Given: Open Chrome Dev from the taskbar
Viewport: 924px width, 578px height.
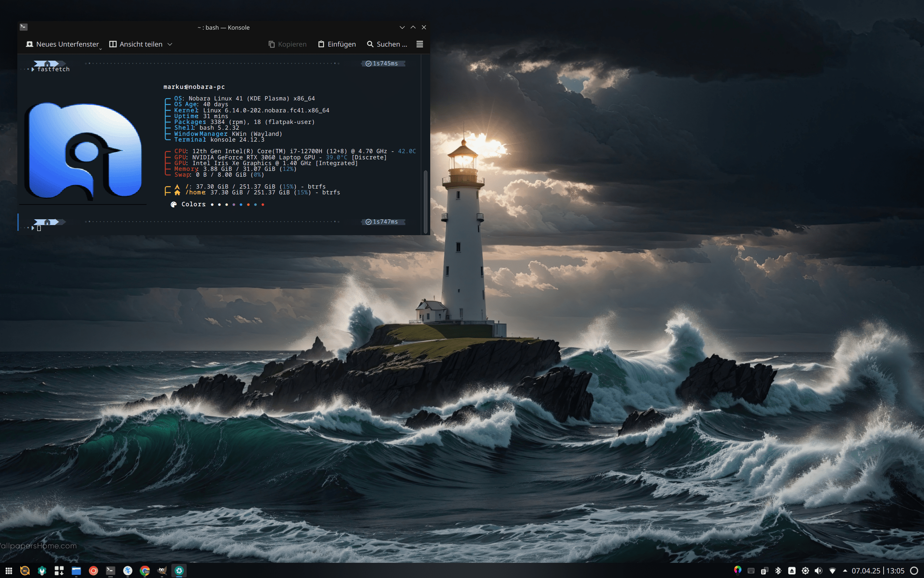Looking at the screenshot, I should tap(145, 571).
